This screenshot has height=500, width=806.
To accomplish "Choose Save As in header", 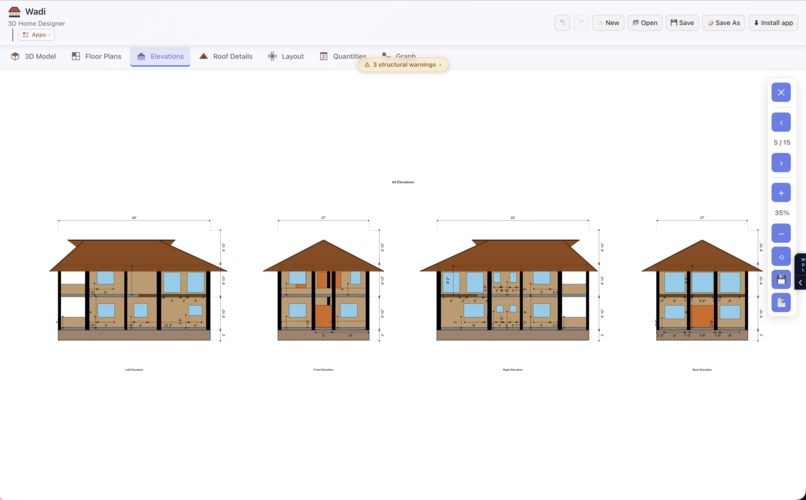I will coord(723,23).
